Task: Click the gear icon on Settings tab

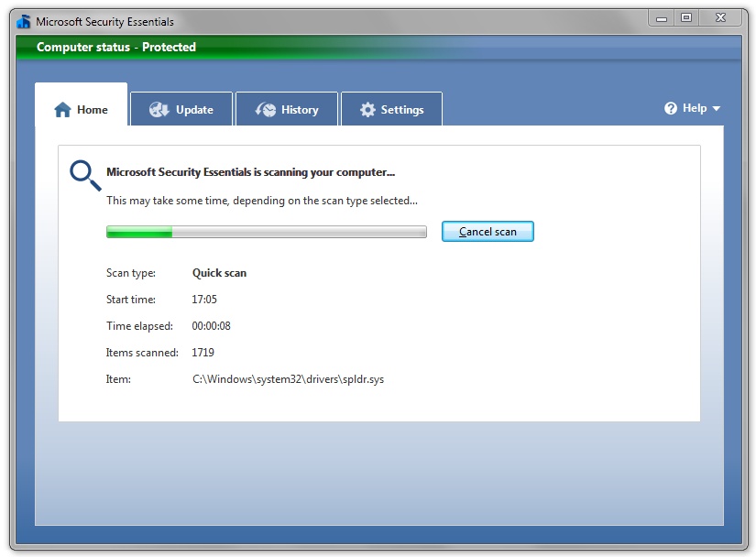Action: tap(367, 110)
